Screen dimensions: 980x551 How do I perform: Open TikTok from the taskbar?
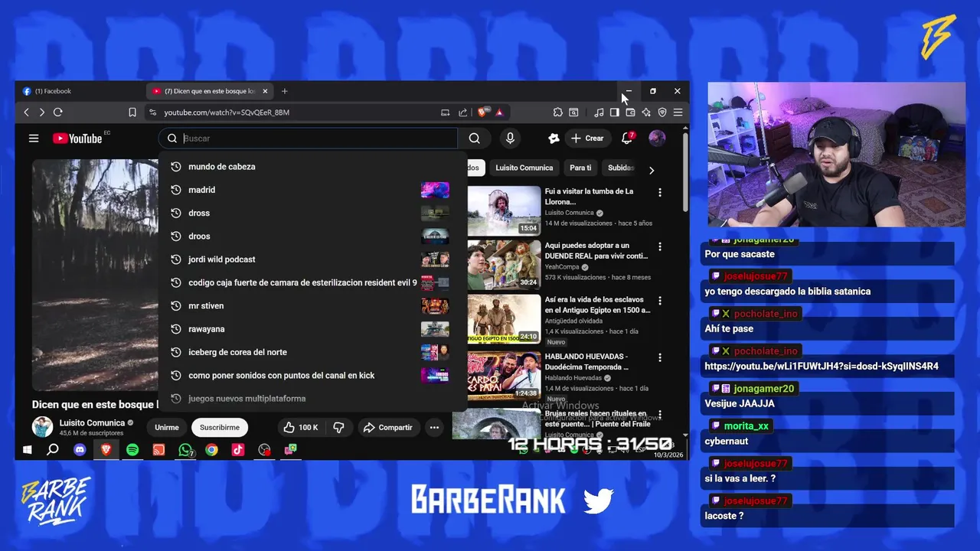click(237, 450)
